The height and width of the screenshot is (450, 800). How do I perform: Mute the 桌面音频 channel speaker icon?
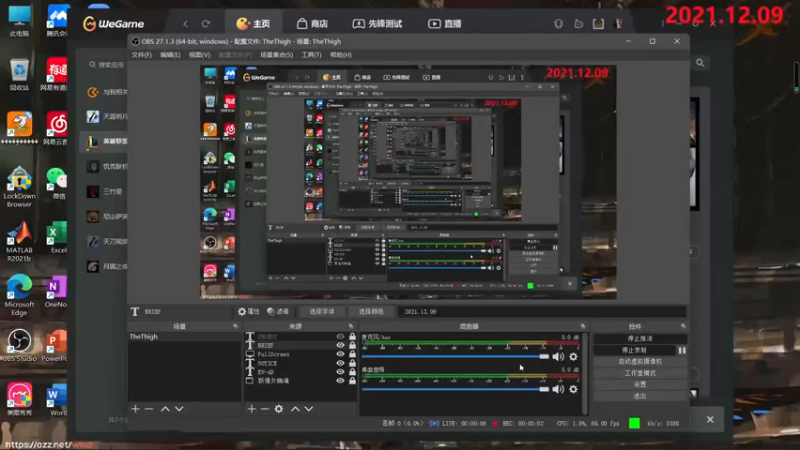(x=558, y=389)
